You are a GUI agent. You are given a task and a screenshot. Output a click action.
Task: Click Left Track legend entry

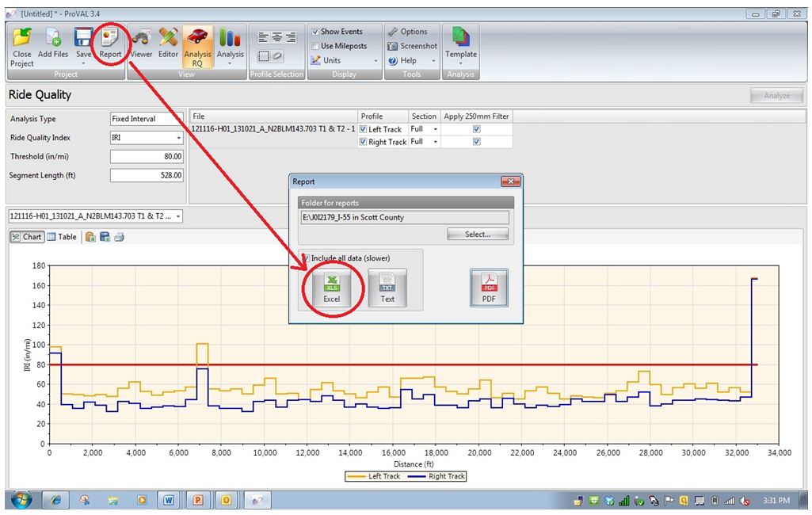click(x=374, y=476)
